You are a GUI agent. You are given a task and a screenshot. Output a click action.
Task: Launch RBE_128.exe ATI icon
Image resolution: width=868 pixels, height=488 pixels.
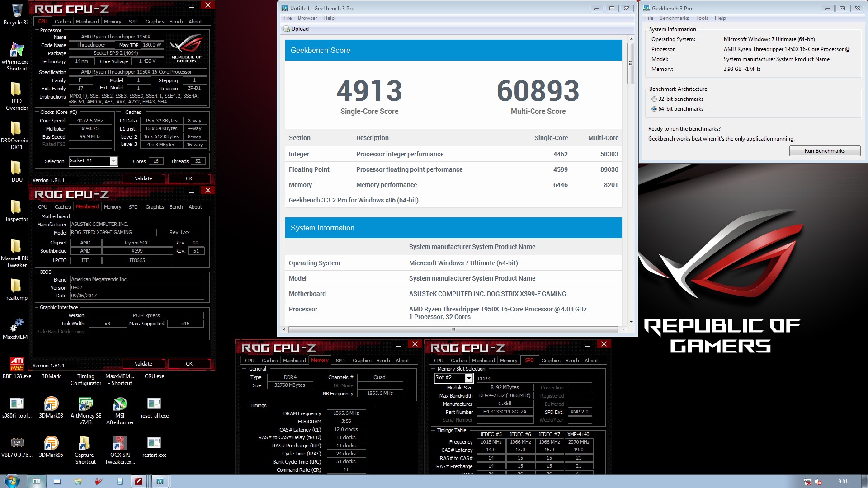pyautogui.click(x=17, y=364)
